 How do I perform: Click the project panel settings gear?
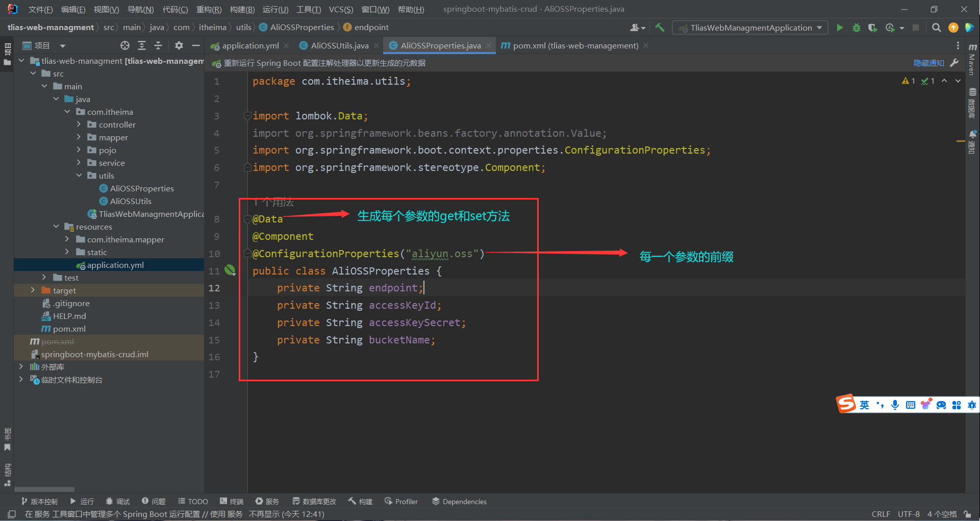179,45
